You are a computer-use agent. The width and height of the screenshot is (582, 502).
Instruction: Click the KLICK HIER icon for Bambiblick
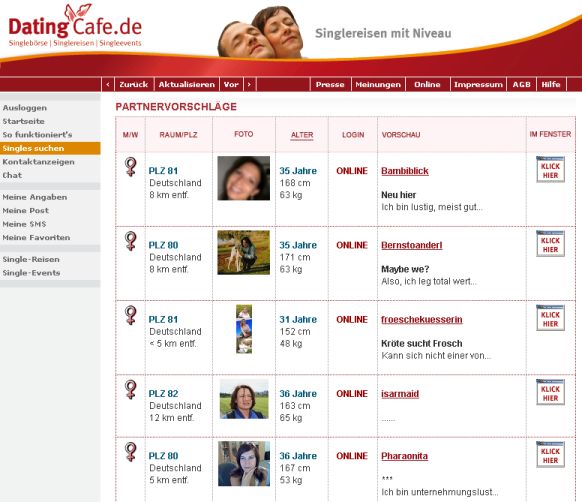pos(550,169)
